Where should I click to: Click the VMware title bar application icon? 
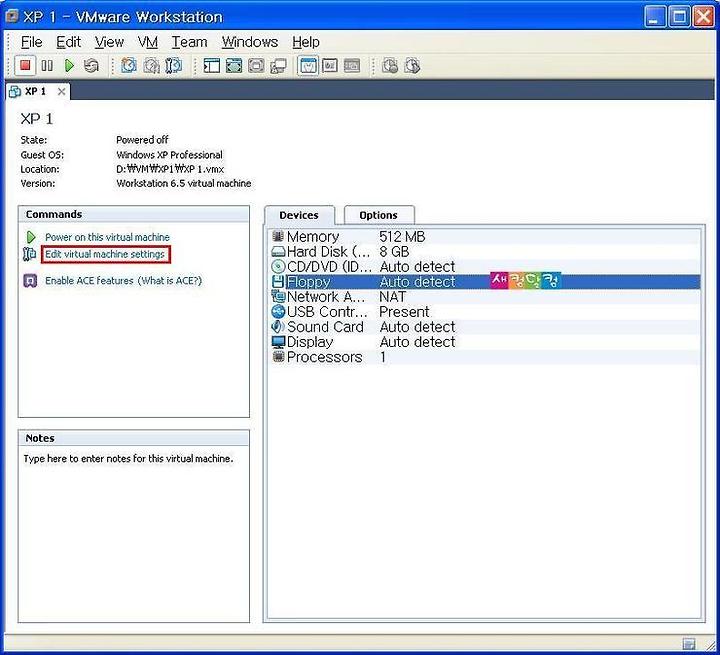point(11,17)
